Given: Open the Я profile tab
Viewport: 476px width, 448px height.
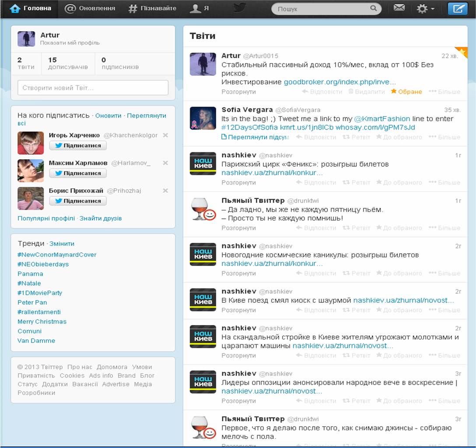Looking at the screenshot, I should coord(199,8).
